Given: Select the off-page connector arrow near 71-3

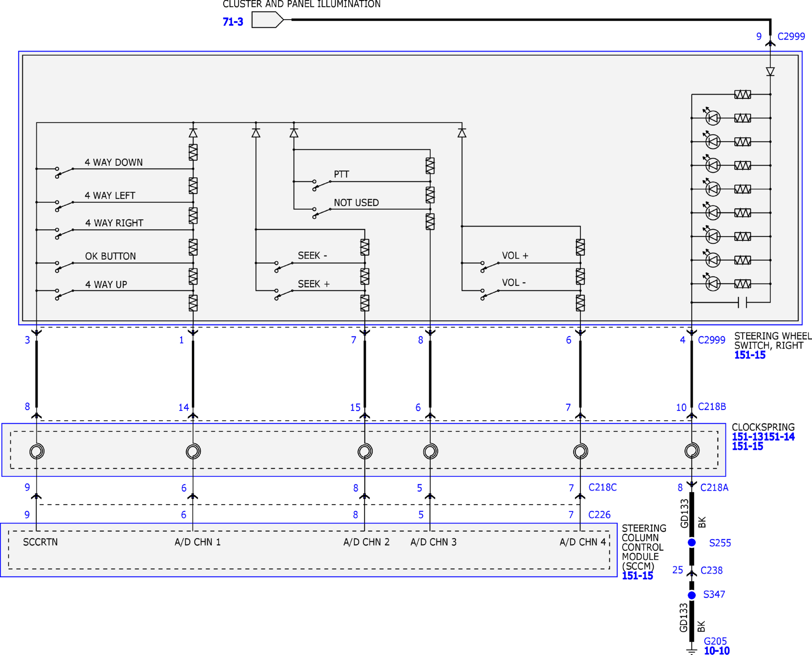Looking at the screenshot, I should pyautogui.click(x=268, y=19).
